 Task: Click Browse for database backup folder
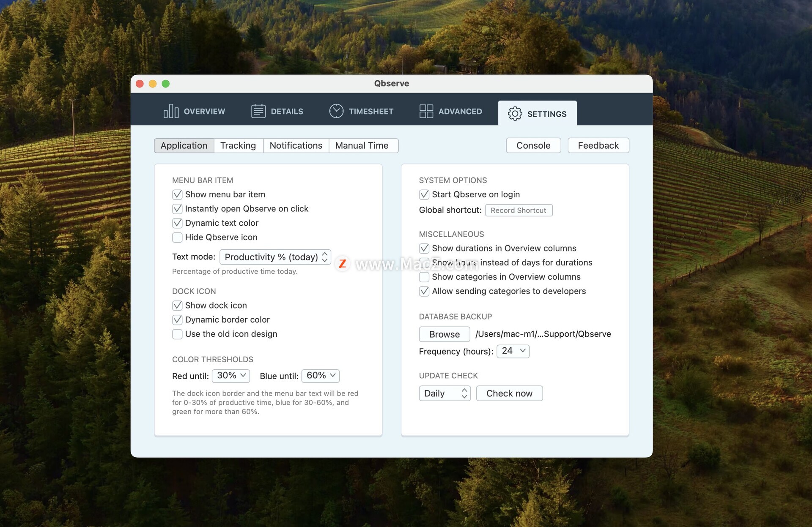[444, 334]
